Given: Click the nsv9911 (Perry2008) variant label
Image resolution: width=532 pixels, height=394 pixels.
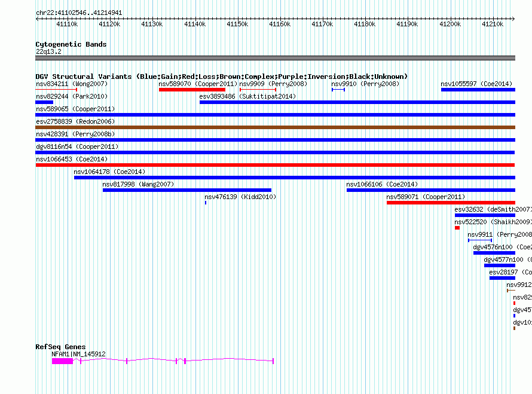Looking at the screenshot, I should (x=500, y=234).
